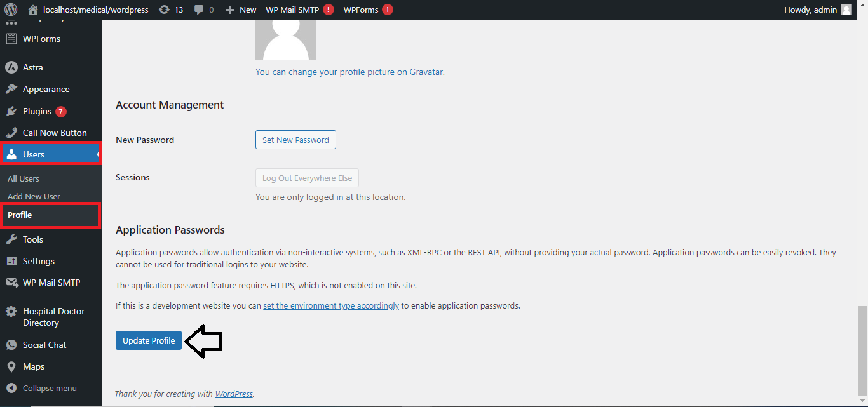This screenshot has width=868, height=407.
Task: Open the + New content dropdown
Action: (x=241, y=10)
